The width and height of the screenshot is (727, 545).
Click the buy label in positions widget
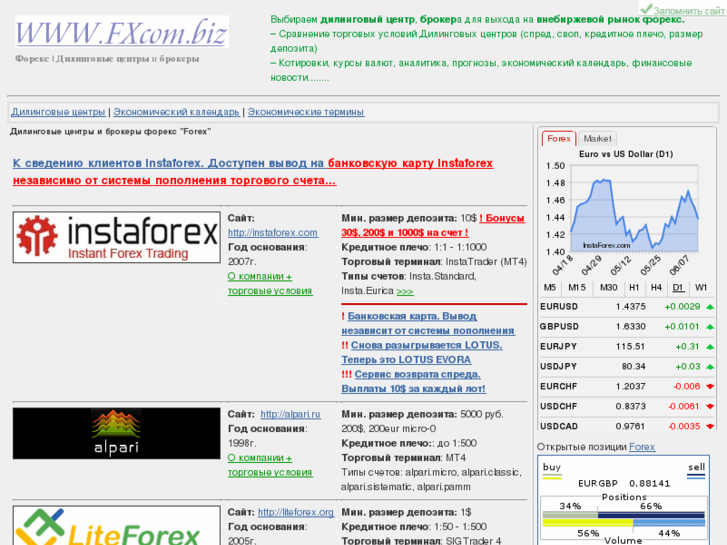point(552,468)
